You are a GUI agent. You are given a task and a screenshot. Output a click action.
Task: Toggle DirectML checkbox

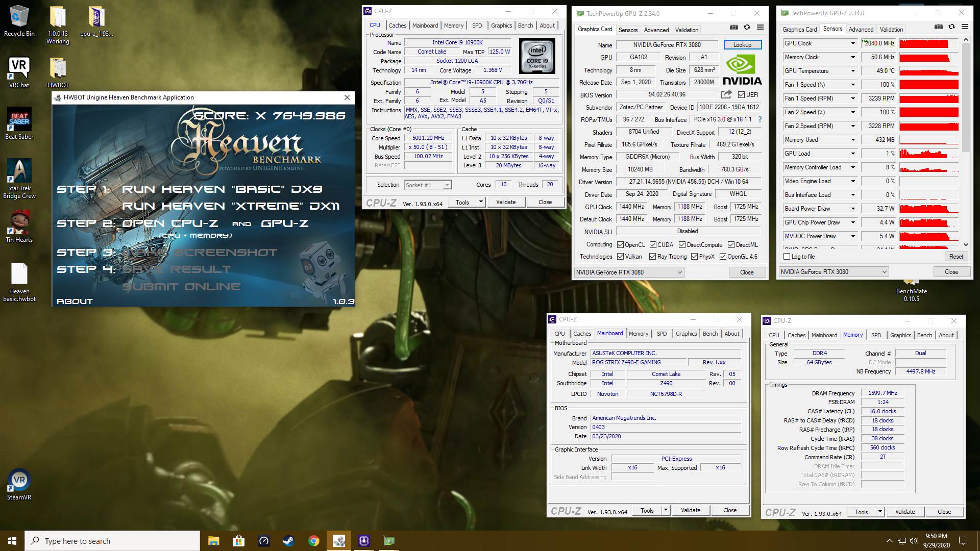[x=731, y=245]
